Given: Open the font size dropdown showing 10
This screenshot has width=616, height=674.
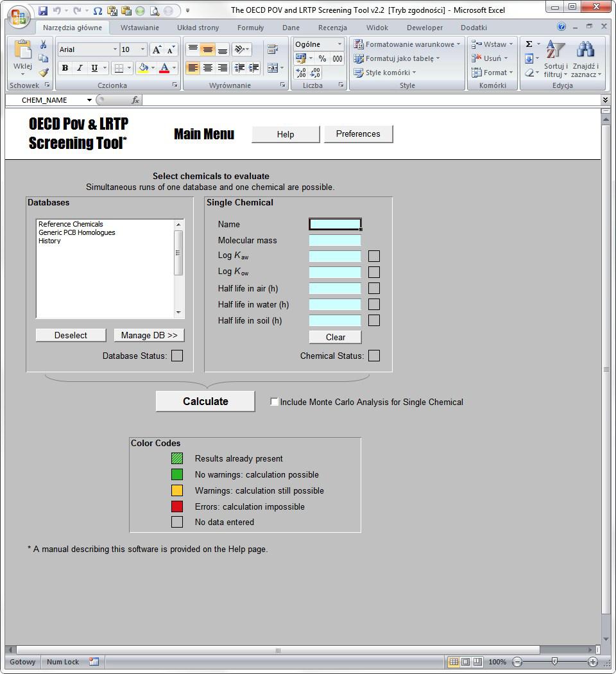Looking at the screenshot, I should coord(142,49).
